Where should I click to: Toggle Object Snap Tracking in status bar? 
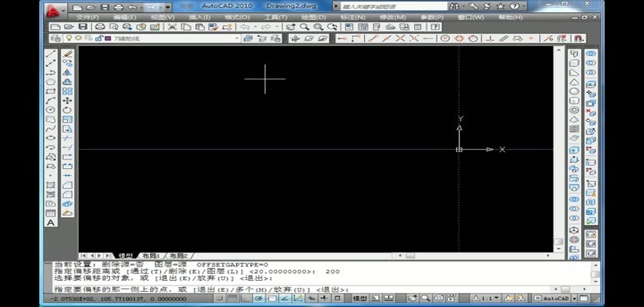285,299
